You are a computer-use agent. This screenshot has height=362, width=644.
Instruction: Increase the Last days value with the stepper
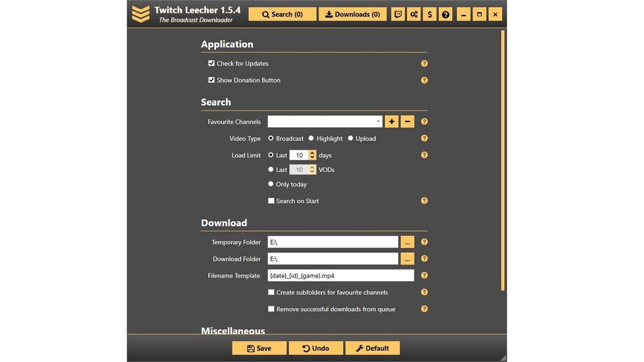pyautogui.click(x=312, y=153)
